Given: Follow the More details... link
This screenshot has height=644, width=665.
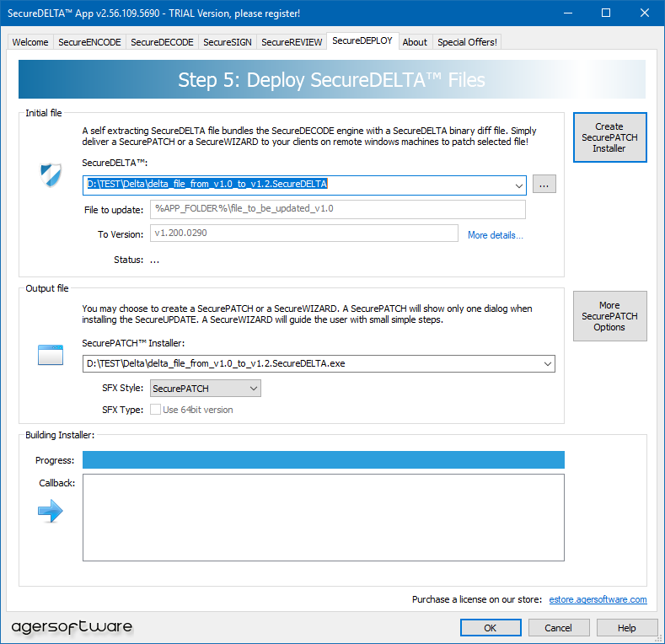Looking at the screenshot, I should click(496, 235).
